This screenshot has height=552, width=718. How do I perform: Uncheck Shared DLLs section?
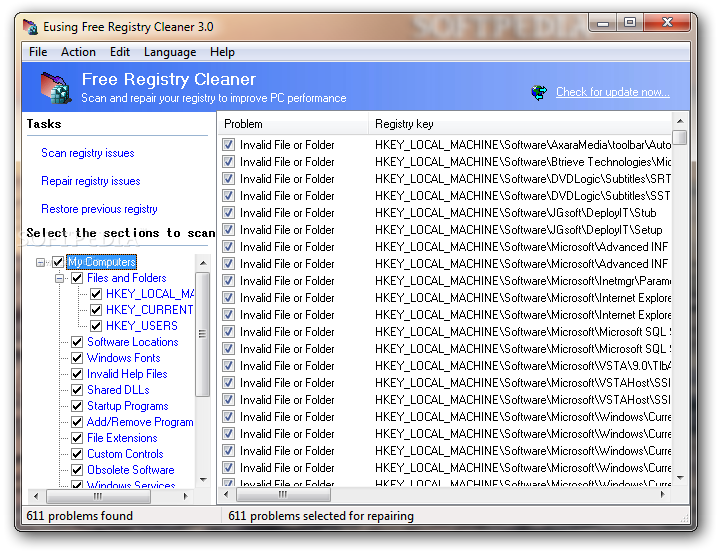click(77, 390)
